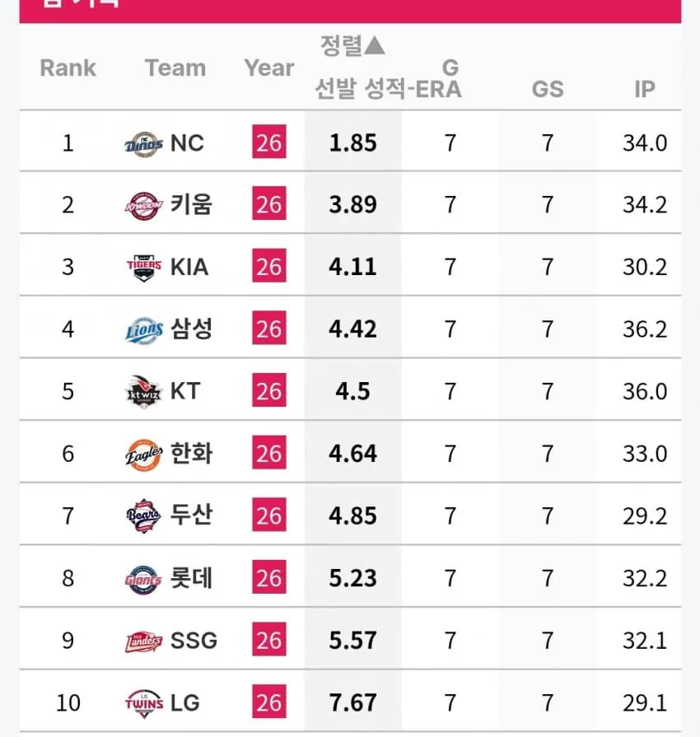The image size is (700, 737).
Task: Click the NC Dinos team logo
Action: pos(144,143)
